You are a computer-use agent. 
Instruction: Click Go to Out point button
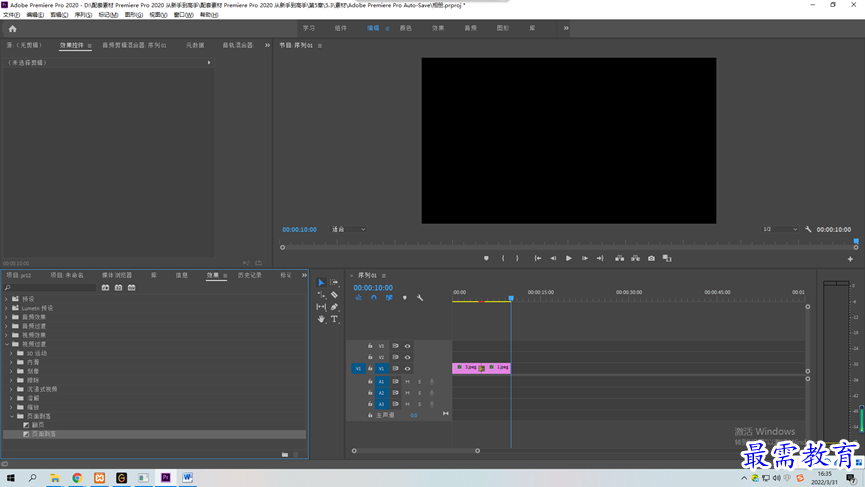pos(600,258)
